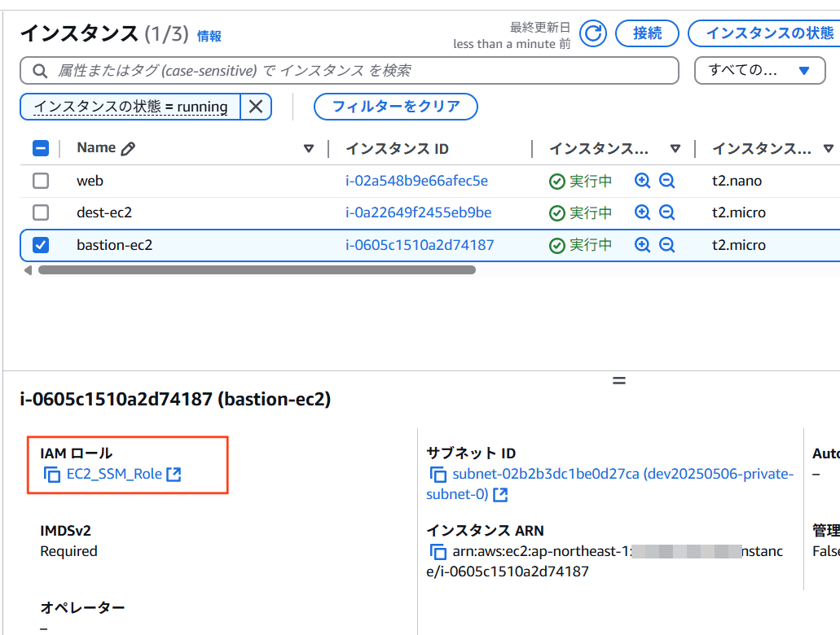Screen dimensions: 840x635
Task: Click the 接続 button
Action: [647, 33]
